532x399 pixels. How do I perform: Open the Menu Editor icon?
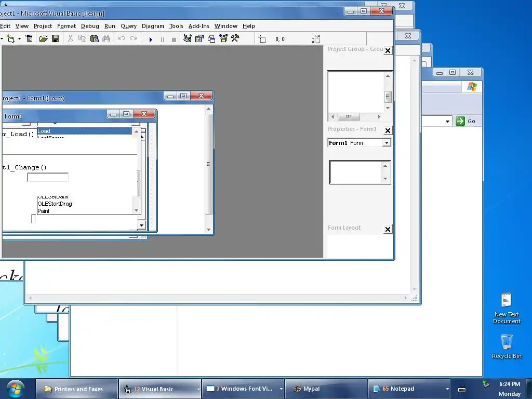point(29,38)
